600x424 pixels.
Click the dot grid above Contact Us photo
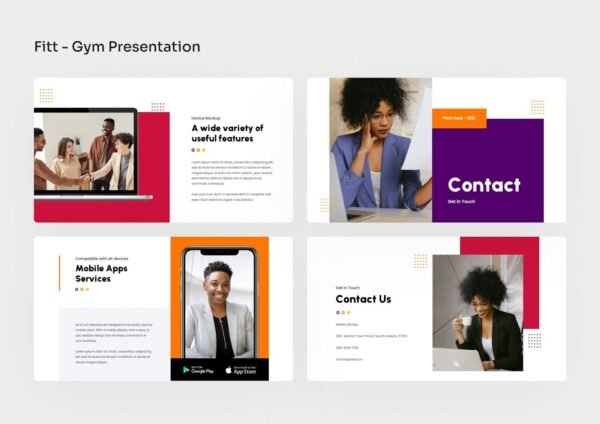pyautogui.click(x=420, y=261)
